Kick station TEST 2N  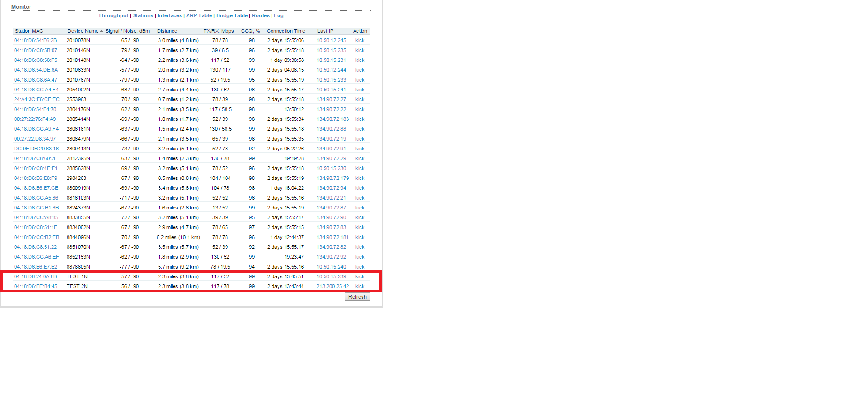[360, 286]
